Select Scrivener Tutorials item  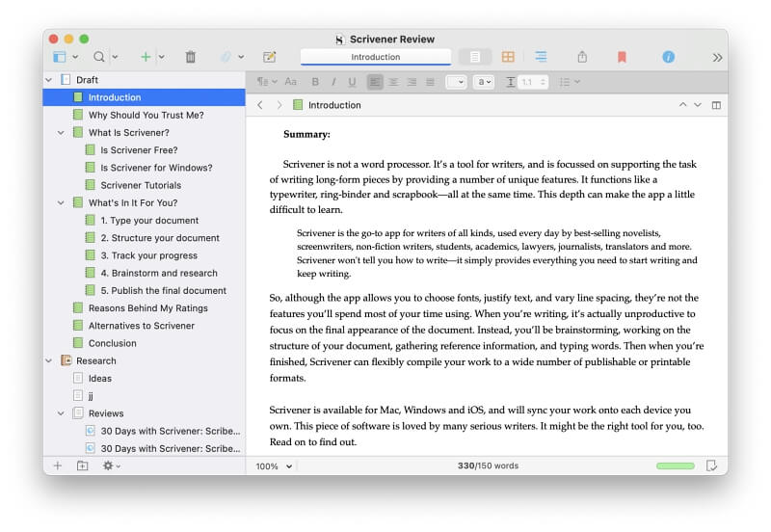pos(144,185)
